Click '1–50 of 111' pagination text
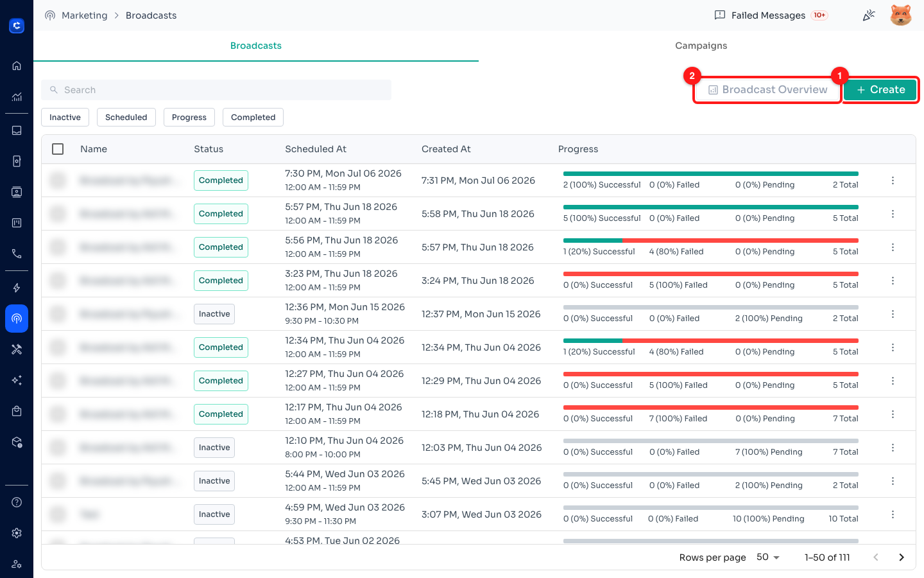Screen dimensions: 924x578 click(x=827, y=557)
